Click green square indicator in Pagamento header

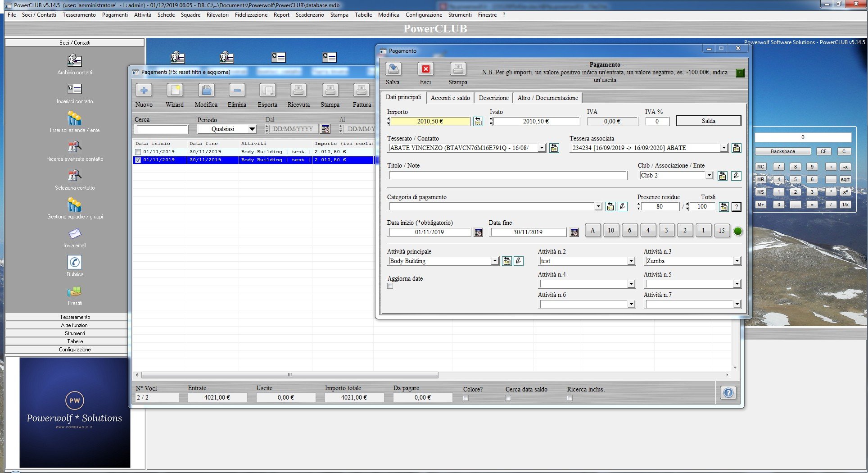coord(740,73)
